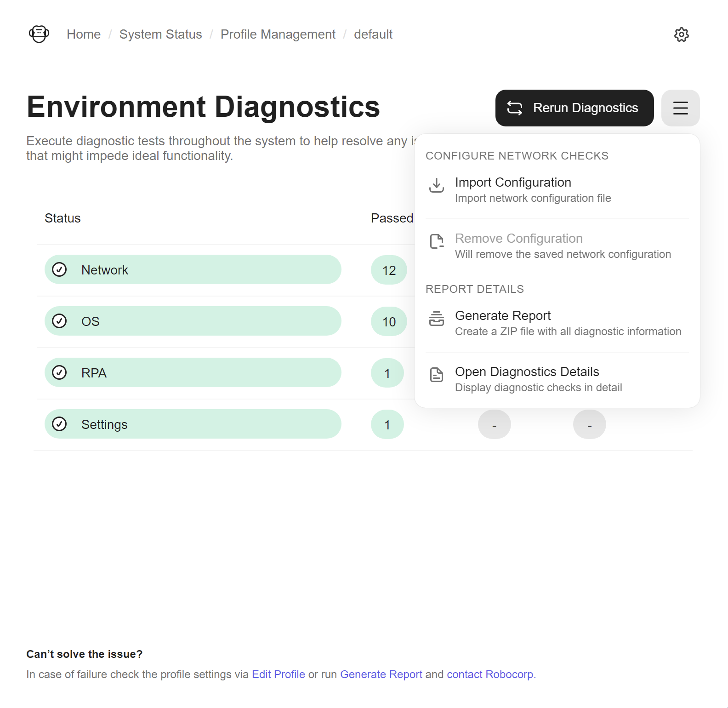This screenshot has height=708, width=728.
Task: Go to System Status breadcrumb
Action: [x=161, y=34]
